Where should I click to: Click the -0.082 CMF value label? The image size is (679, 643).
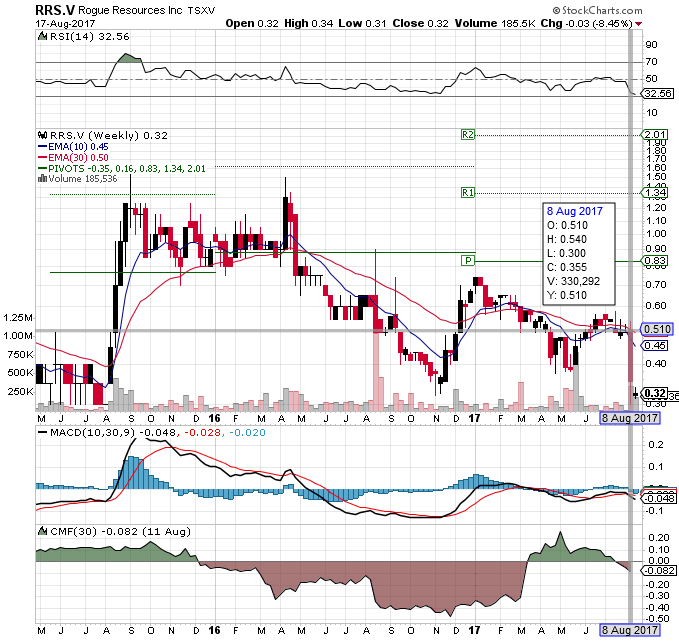pyautogui.click(x=659, y=571)
